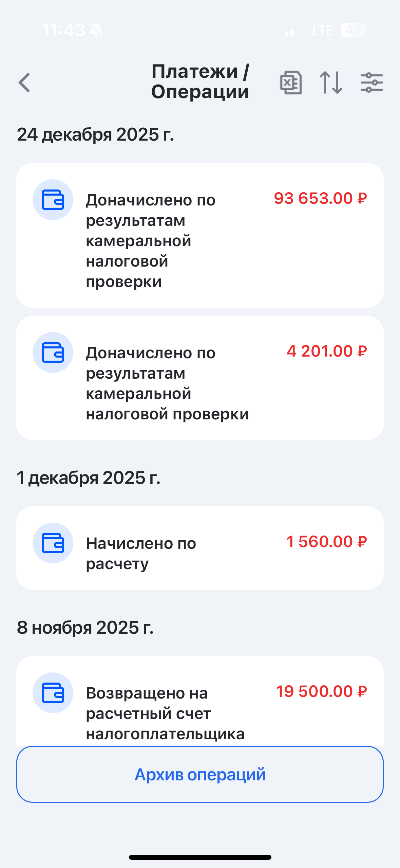Tap the Платежи / Операции page title
The image size is (400, 868).
200,82
